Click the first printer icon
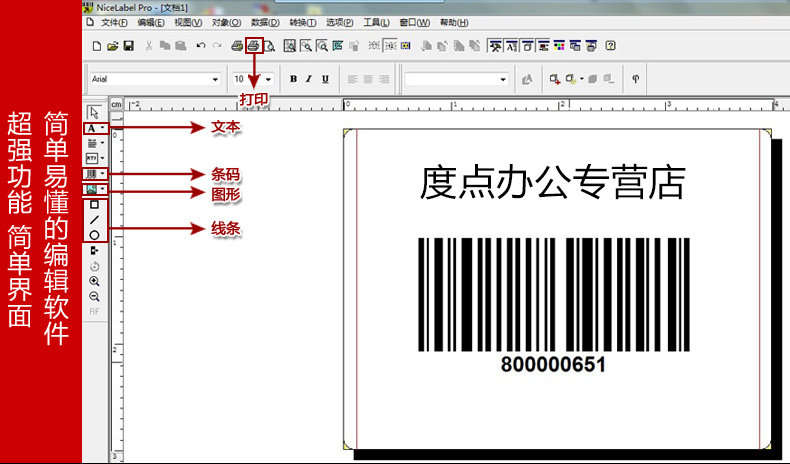 pyautogui.click(x=237, y=46)
